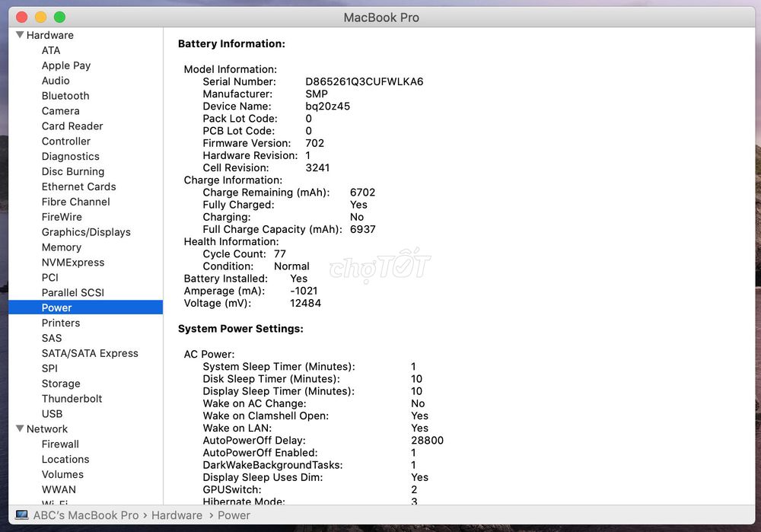The width and height of the screenshot is (761, 532).
Task: Click the serial number D865261Q3CUFWLKA6
Action: point(364,81)
